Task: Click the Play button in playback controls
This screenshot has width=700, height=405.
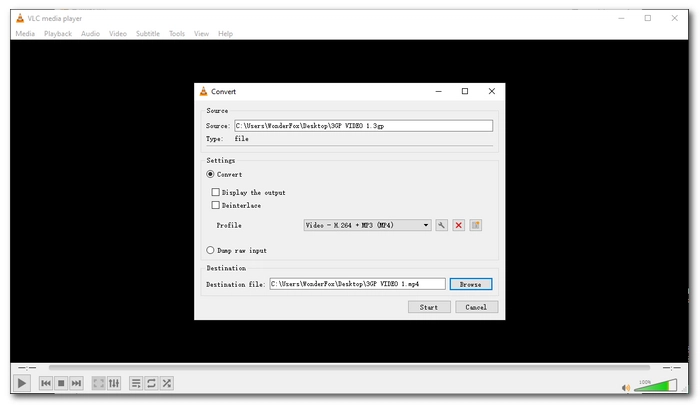Action: point(22,383)
